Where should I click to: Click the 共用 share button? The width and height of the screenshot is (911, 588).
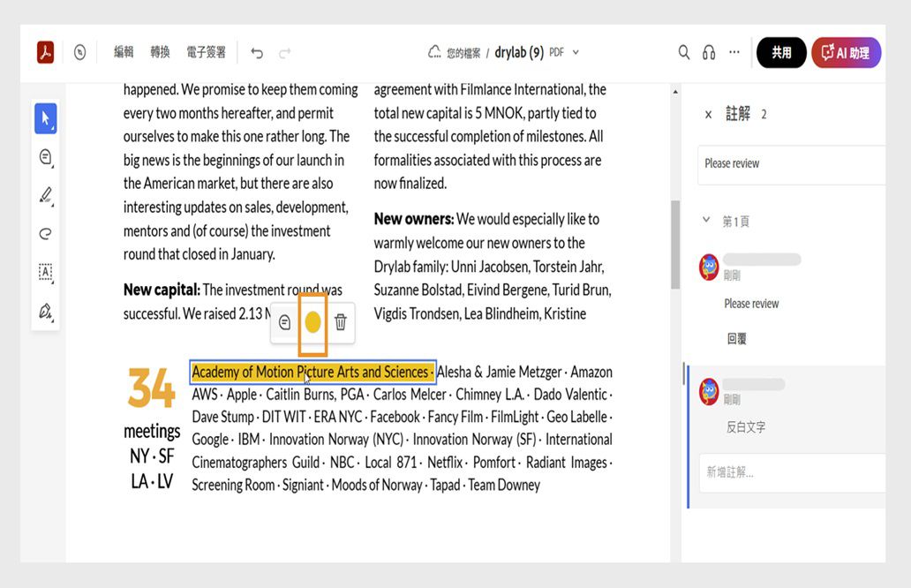[781, 53]
